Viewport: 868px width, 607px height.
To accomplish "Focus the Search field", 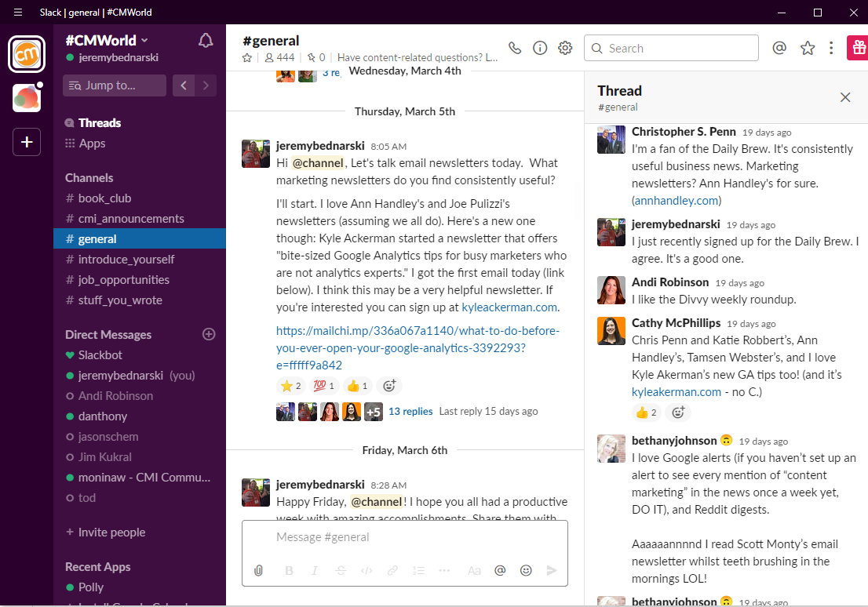I will click(x=671, y=48).
